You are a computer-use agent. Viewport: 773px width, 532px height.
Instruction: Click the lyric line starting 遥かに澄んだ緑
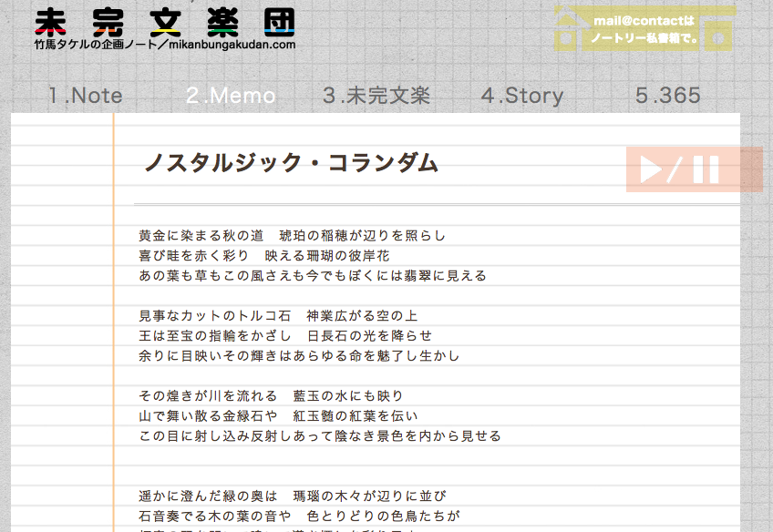[x=293, y=496]
